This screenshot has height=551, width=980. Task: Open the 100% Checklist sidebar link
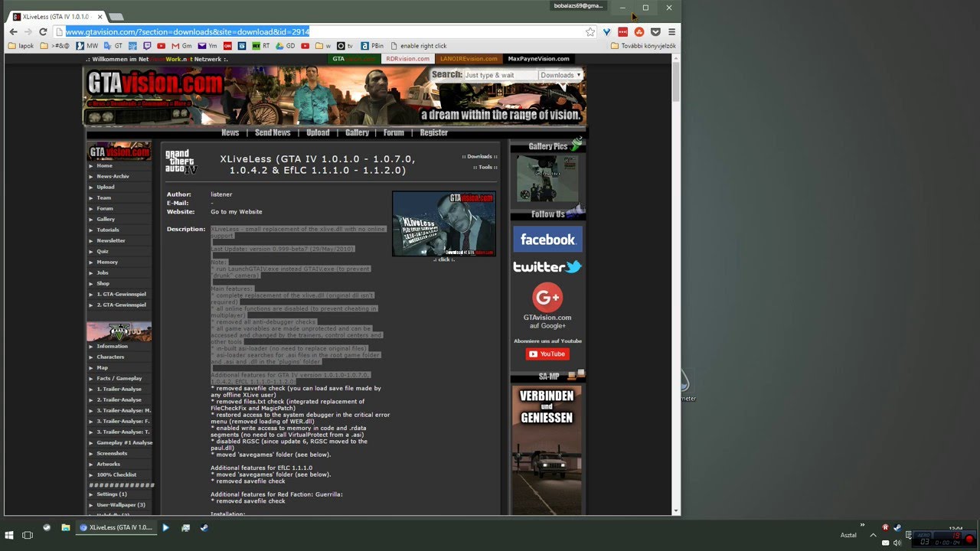116,474
